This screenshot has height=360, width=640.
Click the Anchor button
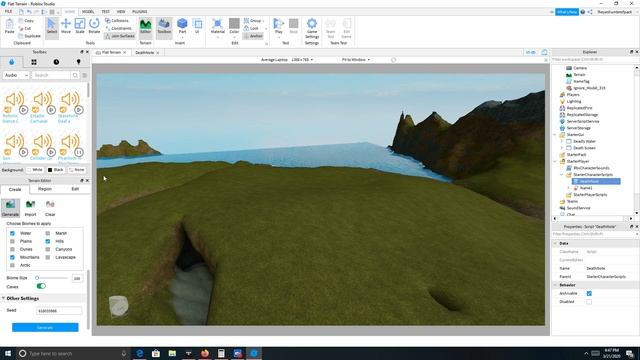pyautogui.click(x=253, y=36)
